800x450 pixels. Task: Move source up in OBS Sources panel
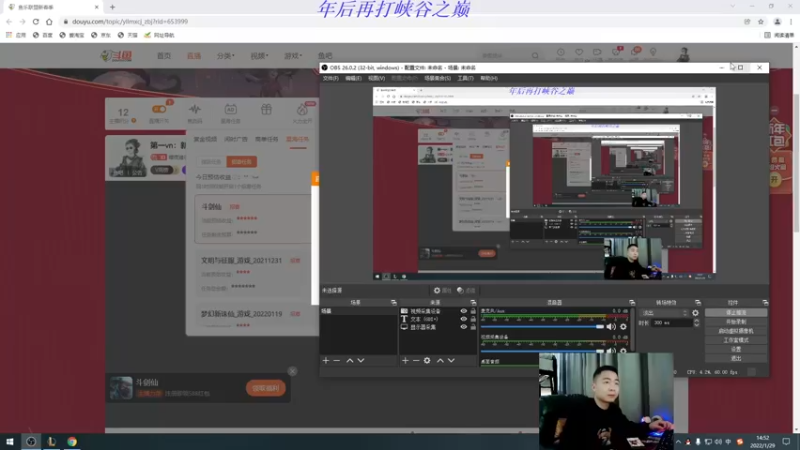pyautogui.click(x=440, y=360)
